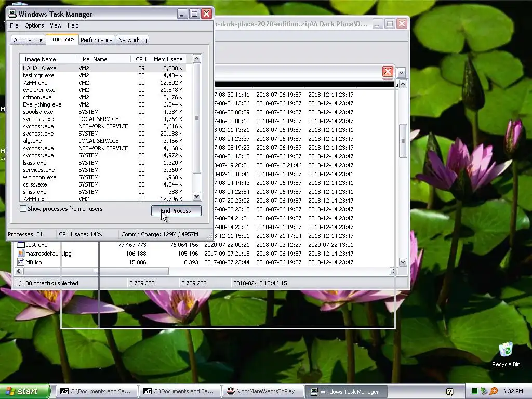Select smss.exe process
Viewport: 532px width, 399px height.
pyautogui.click(x=103, y=192)
